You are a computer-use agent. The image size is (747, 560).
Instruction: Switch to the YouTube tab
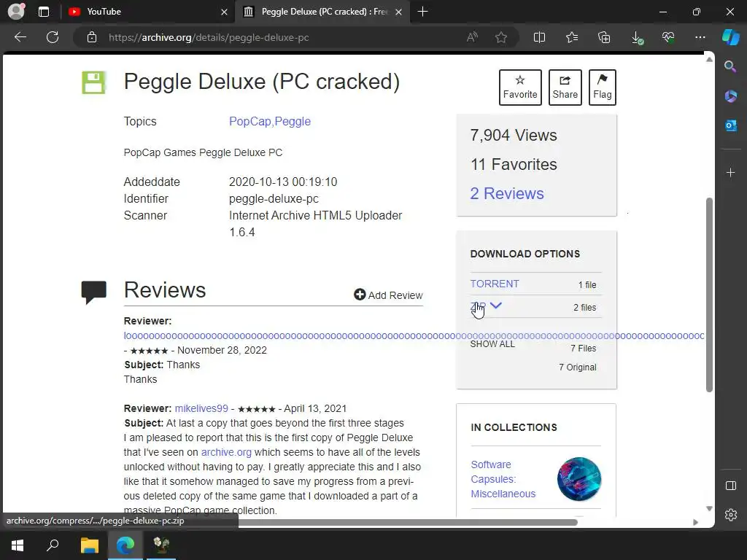147,12
